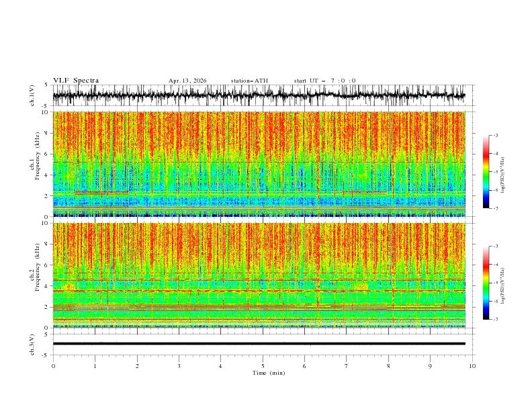
Task: Click the log(PSD) label beside ch.1 colorbar
Action: coord(503,175)
